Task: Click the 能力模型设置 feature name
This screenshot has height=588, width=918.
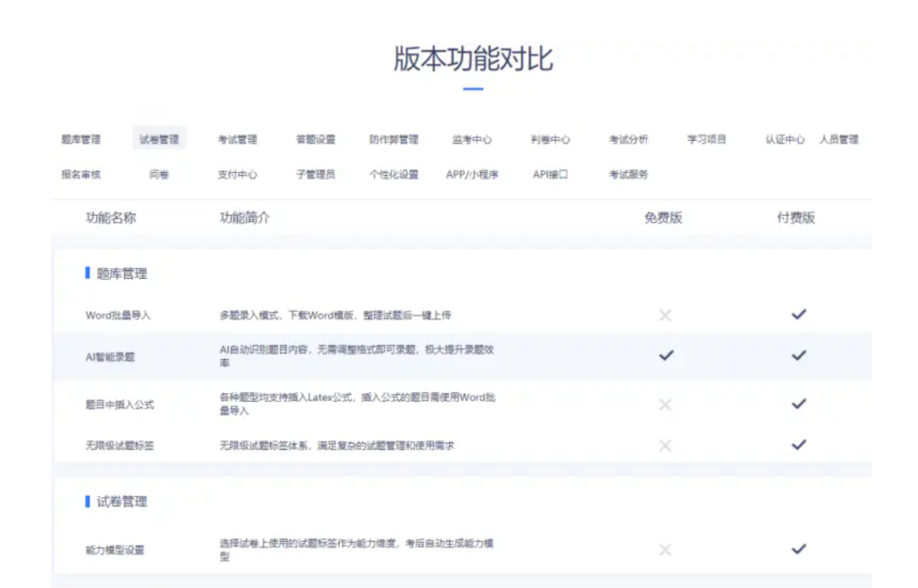Action: pyautogui.click(x=115, y=550)
